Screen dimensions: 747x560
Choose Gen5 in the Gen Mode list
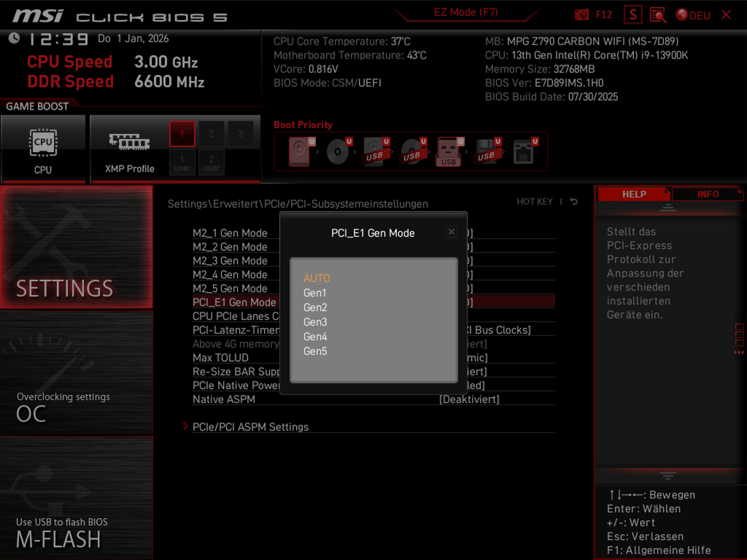pos(315,351)
